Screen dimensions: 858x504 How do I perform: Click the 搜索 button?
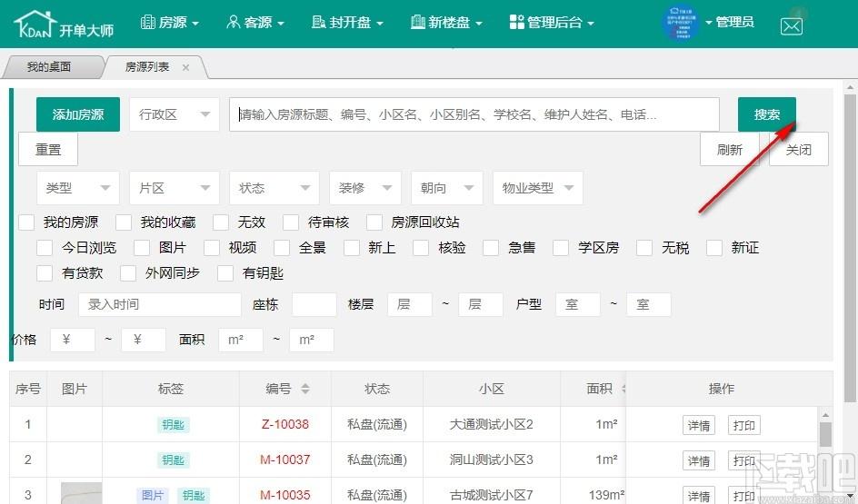click(x=766, y=114)
